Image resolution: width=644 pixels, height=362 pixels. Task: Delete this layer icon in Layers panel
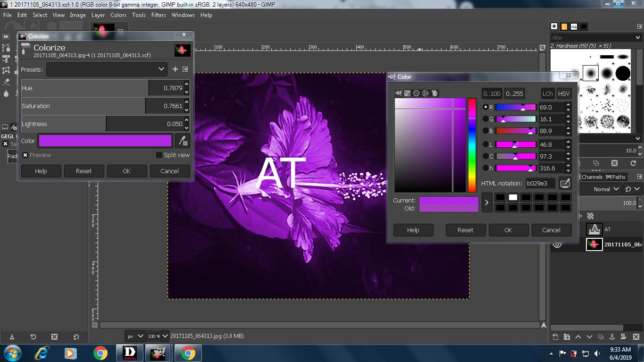coord(635,337)
